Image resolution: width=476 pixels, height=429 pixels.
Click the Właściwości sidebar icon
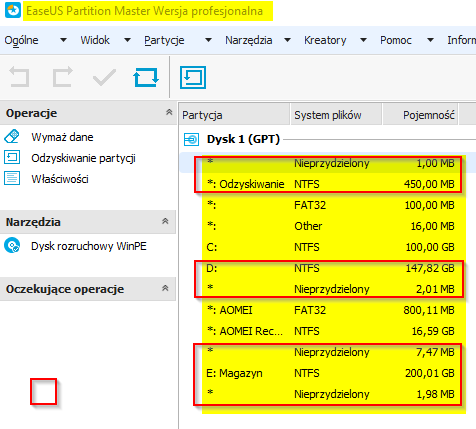point(12,178)
